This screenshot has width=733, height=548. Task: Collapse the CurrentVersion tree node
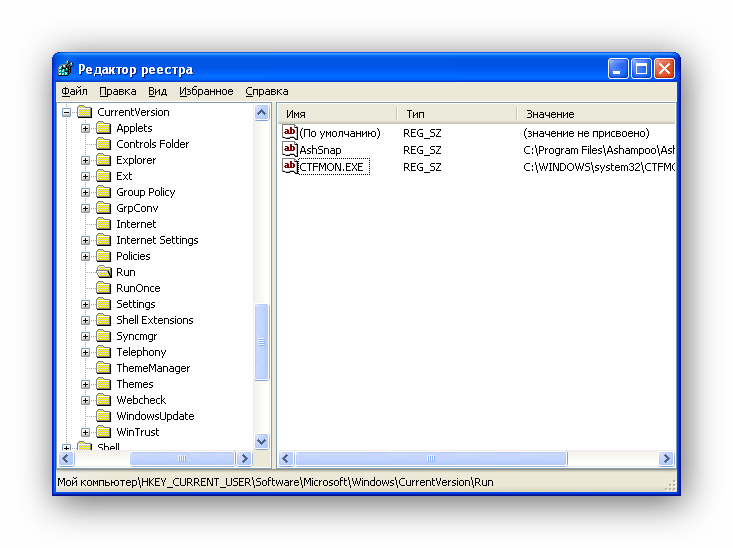[66, 112]
